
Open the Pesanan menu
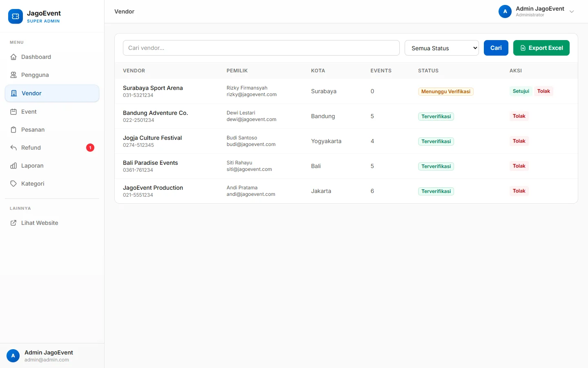point(52,130)
